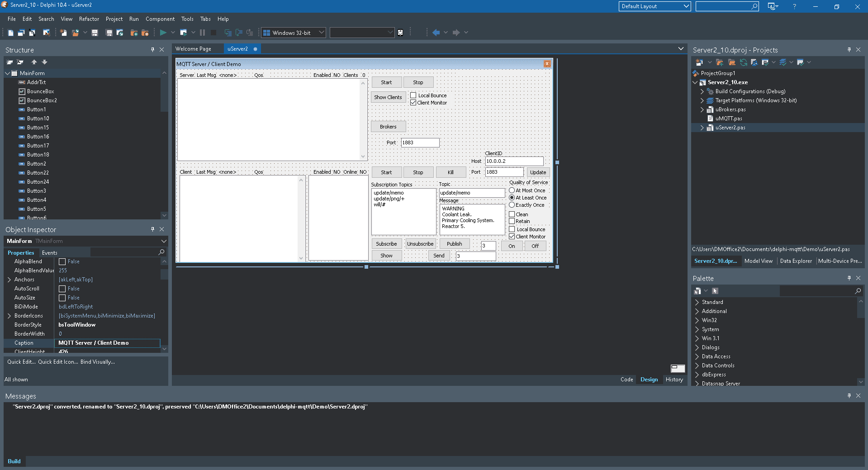
Task: Click the Show Clients button
Action: point(388,97)
